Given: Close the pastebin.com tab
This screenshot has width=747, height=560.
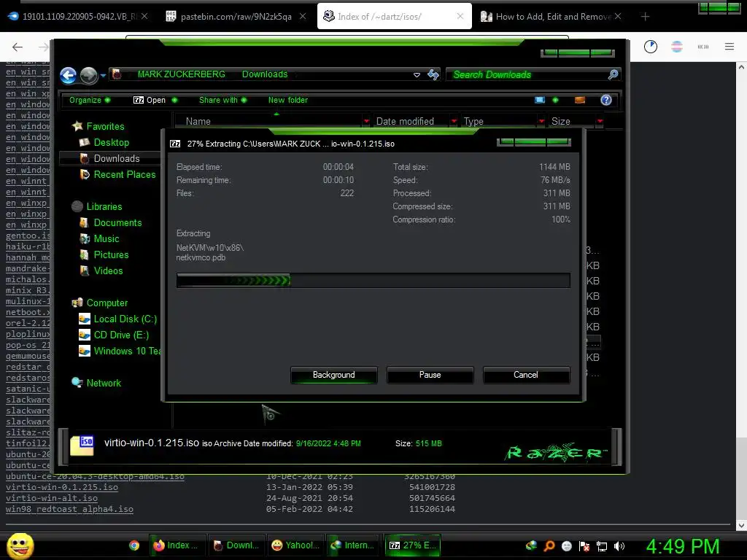Looking at the screenshot, I should pos(303,17).
